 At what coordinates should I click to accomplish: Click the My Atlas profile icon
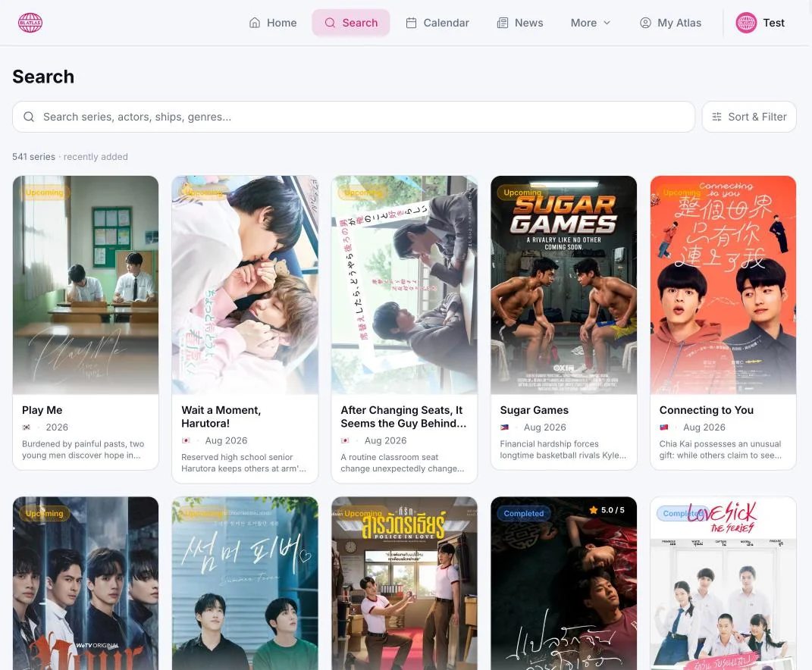coord(645,23)
